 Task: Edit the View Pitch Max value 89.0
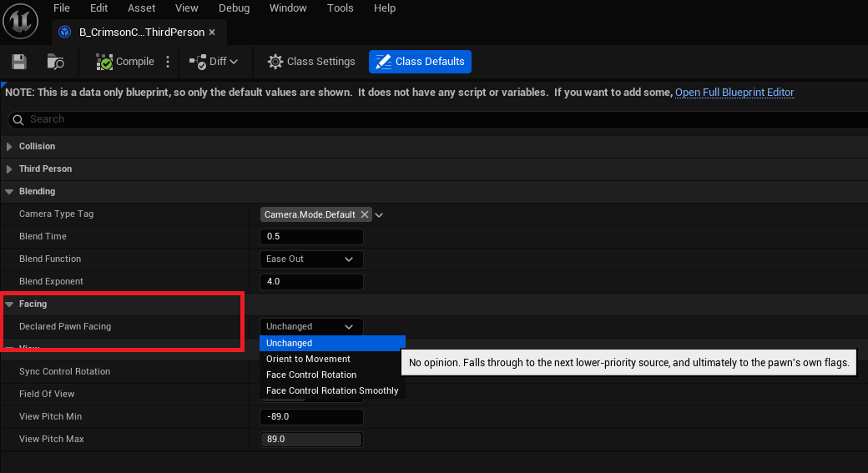(x=311, y=440)
